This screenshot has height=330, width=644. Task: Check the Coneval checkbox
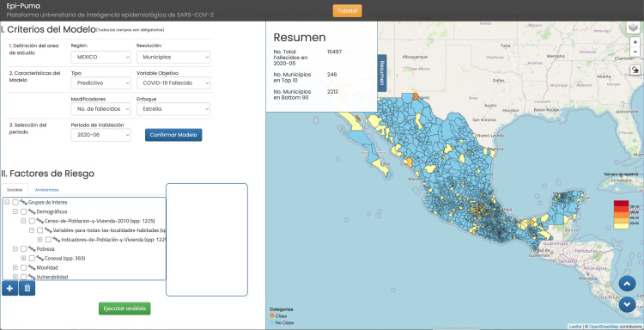[x=32, y=258]
